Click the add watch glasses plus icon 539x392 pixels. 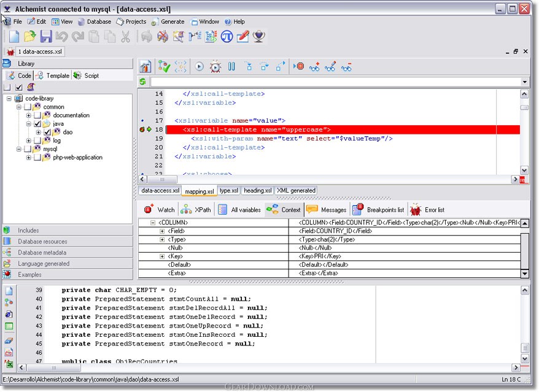[x=314, y=67]
